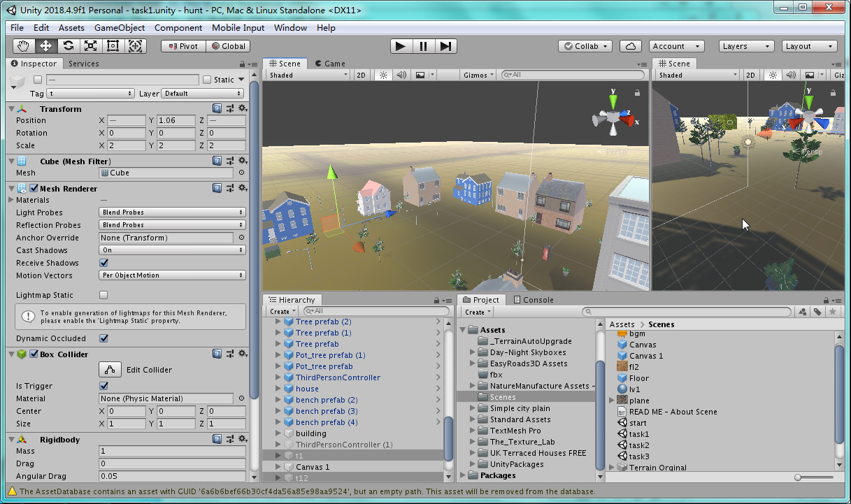This screenshot has width=851, height=504.
Task: Toggle scene audio speaker icon
Action: point(401,75)
